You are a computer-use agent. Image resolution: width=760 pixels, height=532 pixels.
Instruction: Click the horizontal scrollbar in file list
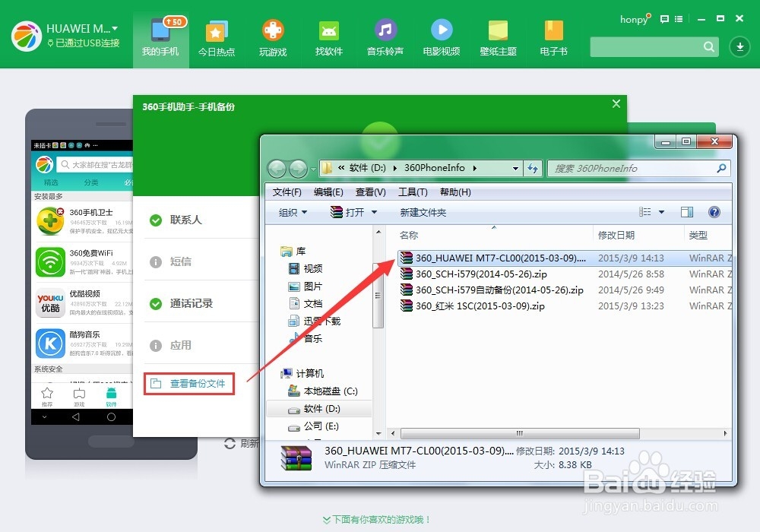519,433
